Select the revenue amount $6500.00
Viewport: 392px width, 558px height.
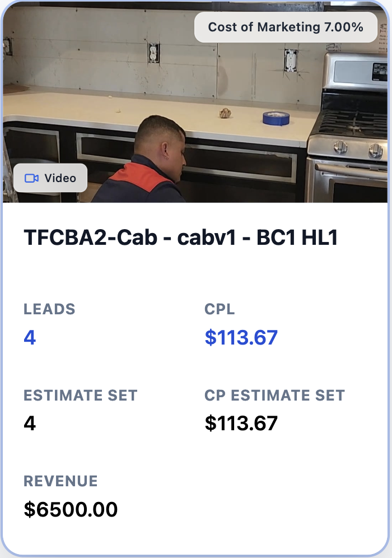point(71,509)
